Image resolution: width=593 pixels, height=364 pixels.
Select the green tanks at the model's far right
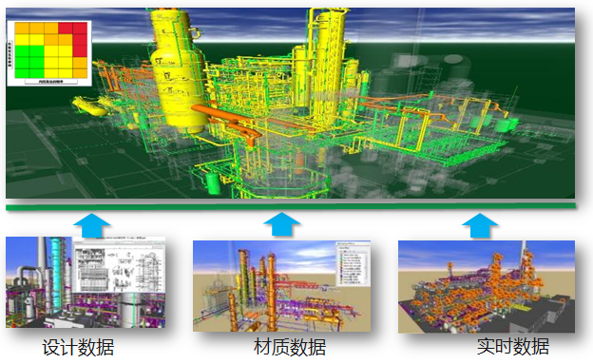click(493, 124)
